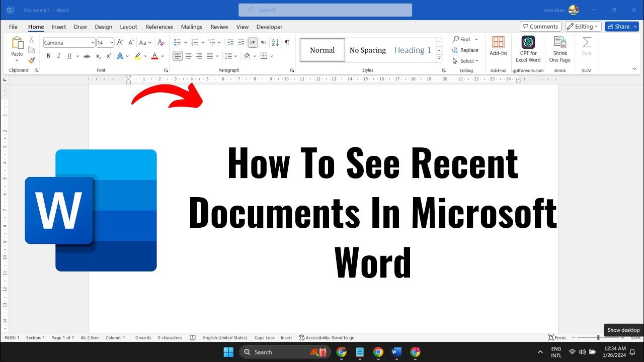Screen dimensions: 644x362
Task: Open the Add-ins button
Action: [x=498, y=46]
